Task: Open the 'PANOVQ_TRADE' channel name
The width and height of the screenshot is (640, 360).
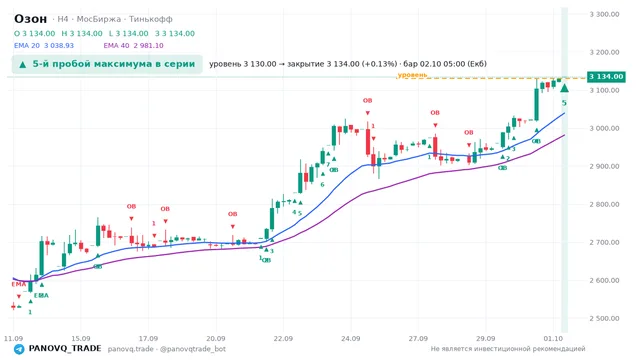Action: (x=65, y=349)
